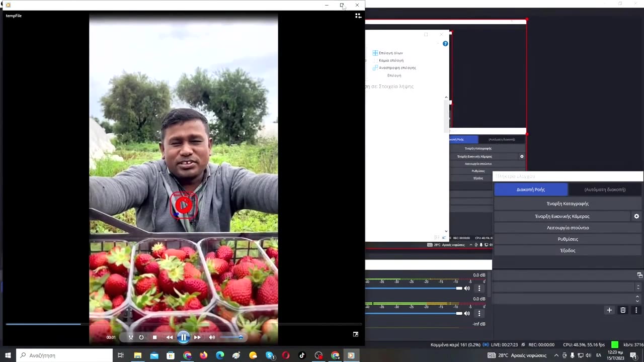Switch to library icon in media player
The width and height of the screenshot is (644, 362).
click(x=358, y=16)
